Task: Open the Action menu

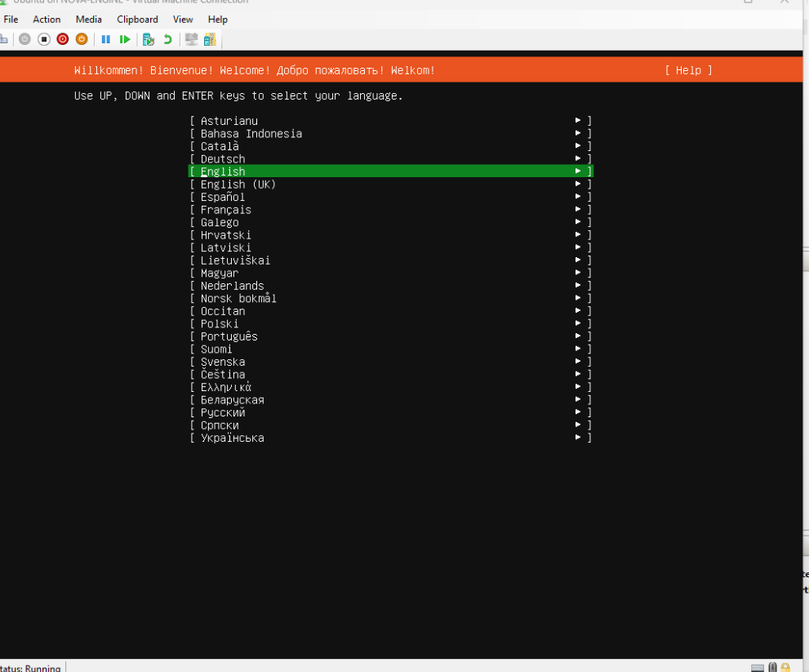Action: pyautogui.click(x=47, y=19)
